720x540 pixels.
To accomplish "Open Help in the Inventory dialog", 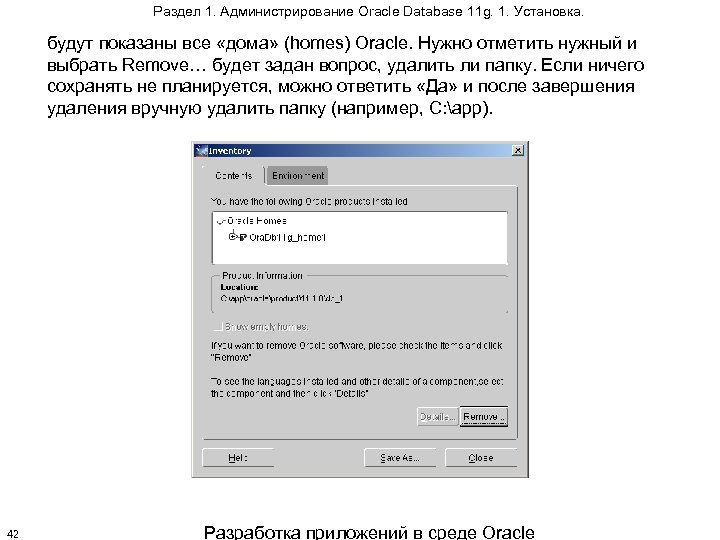I will pos(238,458).
